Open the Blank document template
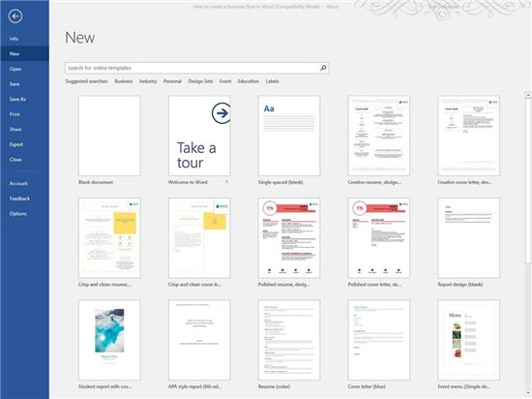532x399 pixels. tap(109, 136)
